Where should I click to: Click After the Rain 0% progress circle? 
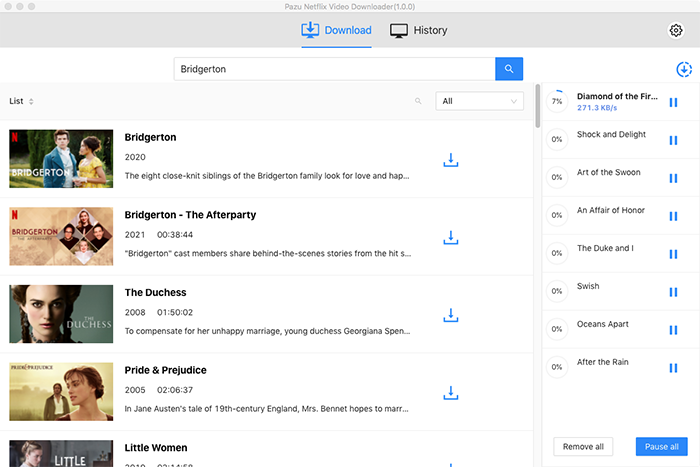[x=557, y=367]
